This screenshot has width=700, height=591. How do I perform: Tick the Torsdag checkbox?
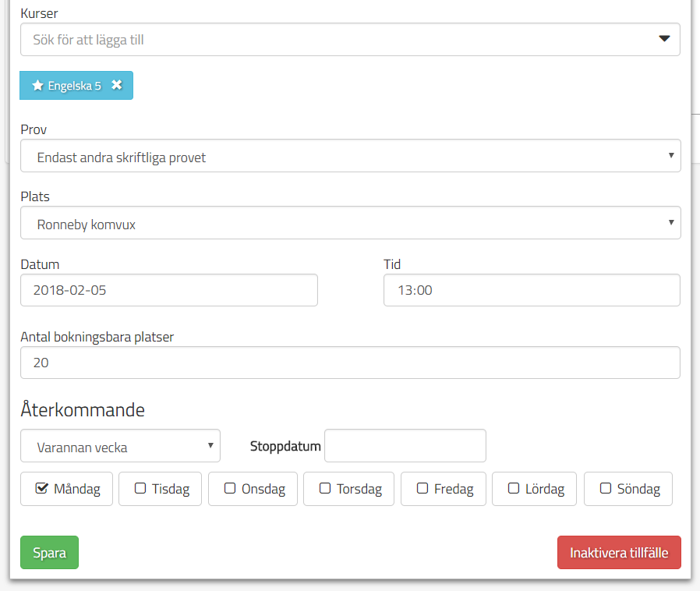click(x=325, y=489)
